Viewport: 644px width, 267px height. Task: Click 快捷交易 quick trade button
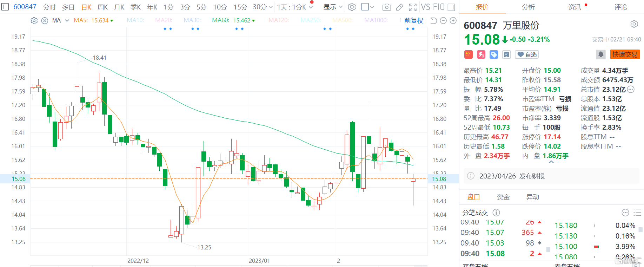click(x=625, y=54)
